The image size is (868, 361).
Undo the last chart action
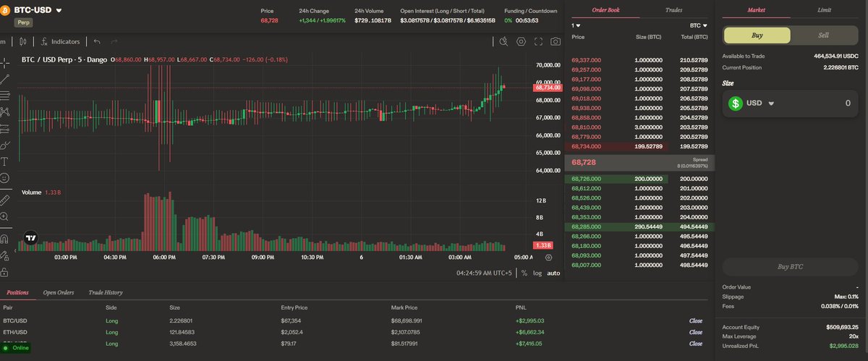(x=97, y=42)
